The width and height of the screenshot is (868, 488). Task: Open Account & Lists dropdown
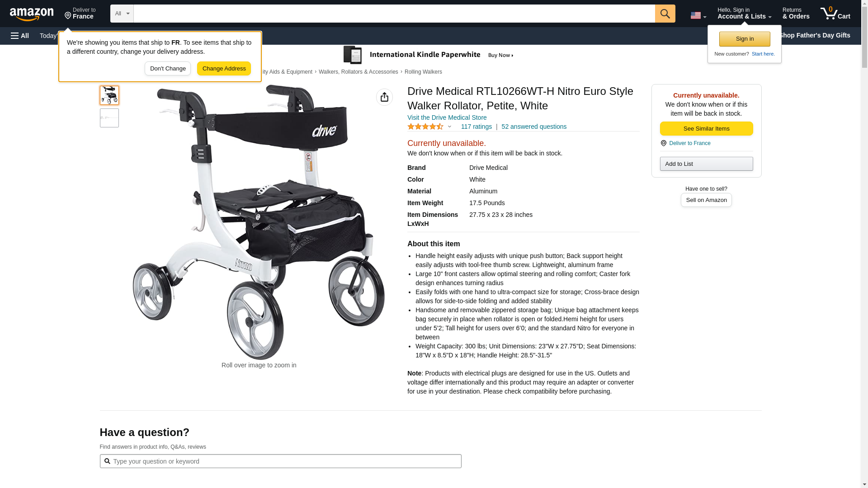[744, 14]
